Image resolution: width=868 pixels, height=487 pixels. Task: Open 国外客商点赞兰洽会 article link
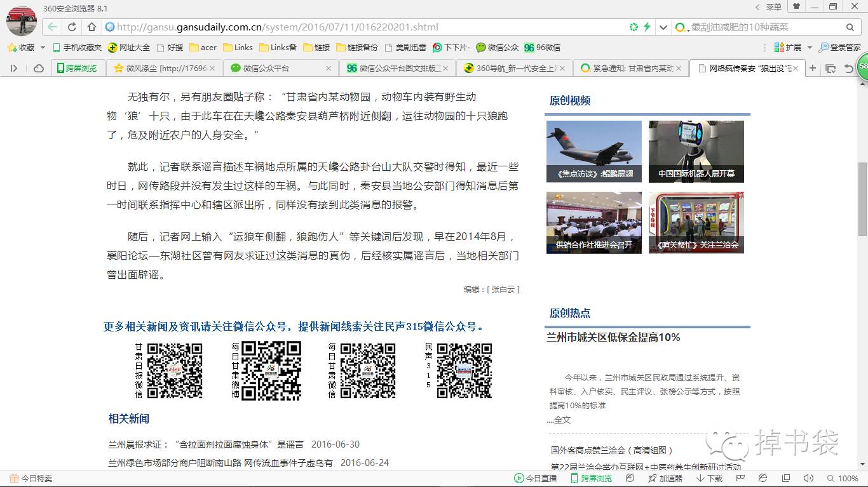[x=612, y=450]
